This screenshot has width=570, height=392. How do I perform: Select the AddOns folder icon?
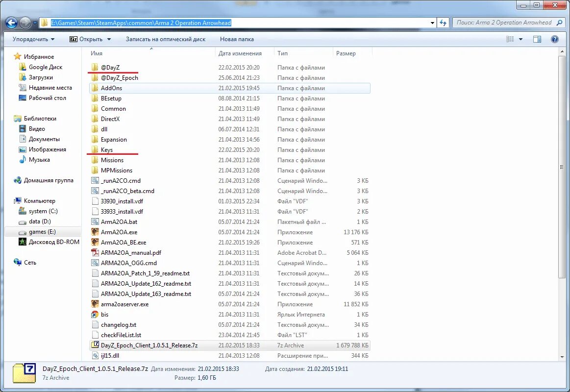pyautogui.click(x=95, y=88)
